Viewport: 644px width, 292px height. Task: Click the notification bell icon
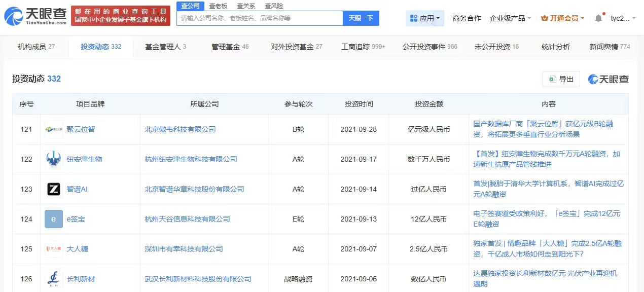pyautogui.click(x=598, y=18)
